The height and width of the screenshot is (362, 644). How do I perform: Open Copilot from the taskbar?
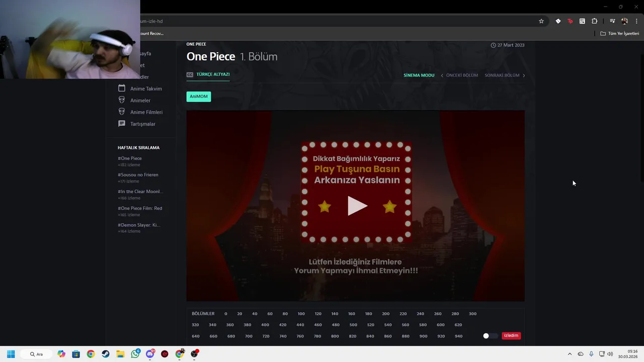point(61,354)
